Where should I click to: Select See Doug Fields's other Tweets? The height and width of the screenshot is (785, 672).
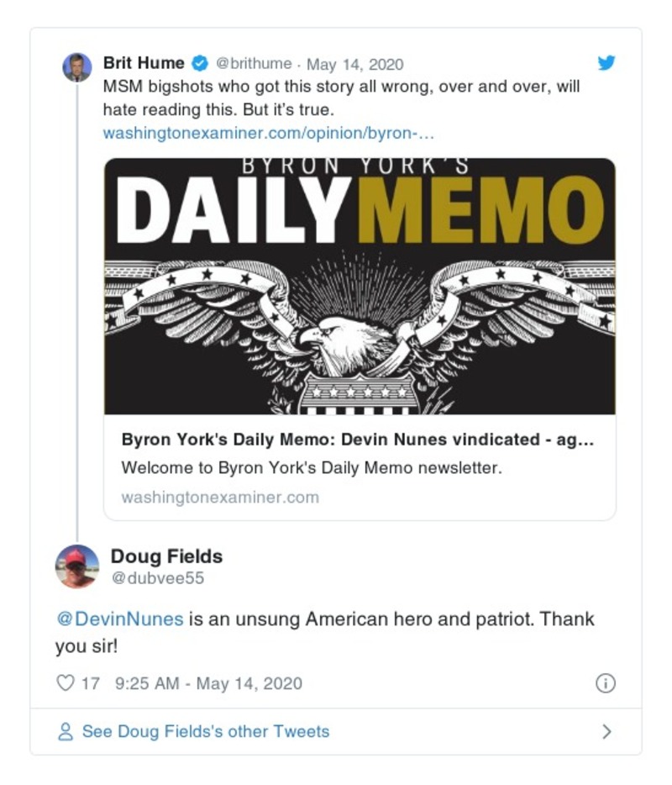pyautogui.click(x=205, y=731)
